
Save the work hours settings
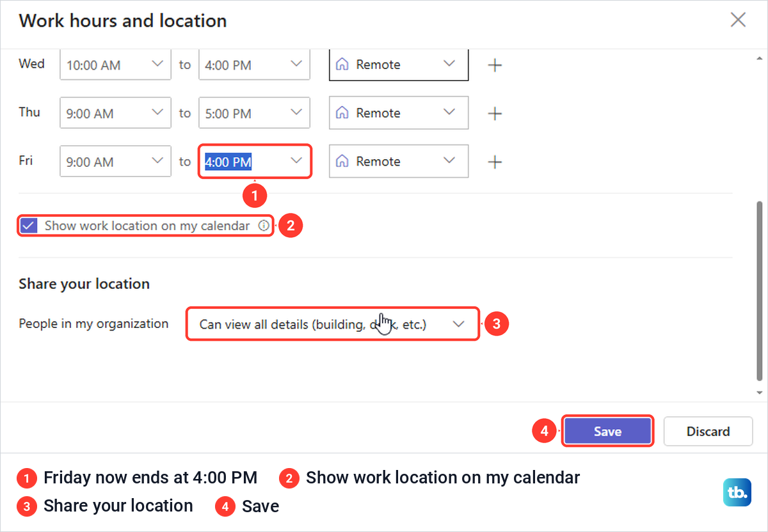(x=607, y=432)
